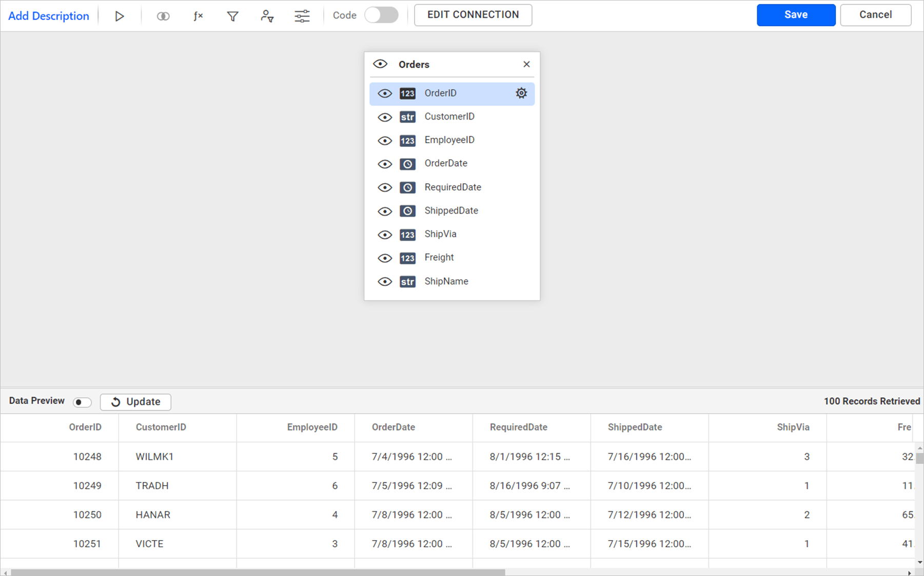The image size is (924, 576).
Task: Hide the Freight field
Action: click(x=385, y=258)
